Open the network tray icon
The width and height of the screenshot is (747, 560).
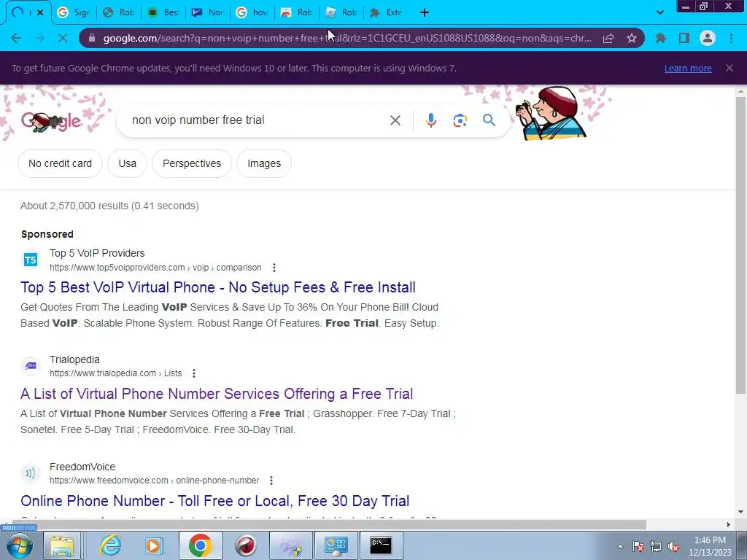click(656, 547)
